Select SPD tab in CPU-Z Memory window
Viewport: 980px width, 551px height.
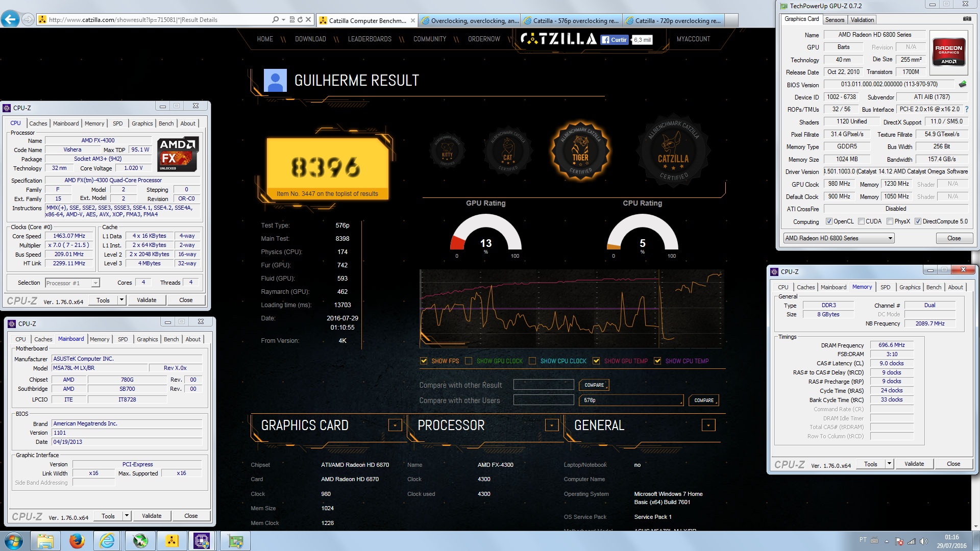(x=885, y=287)
